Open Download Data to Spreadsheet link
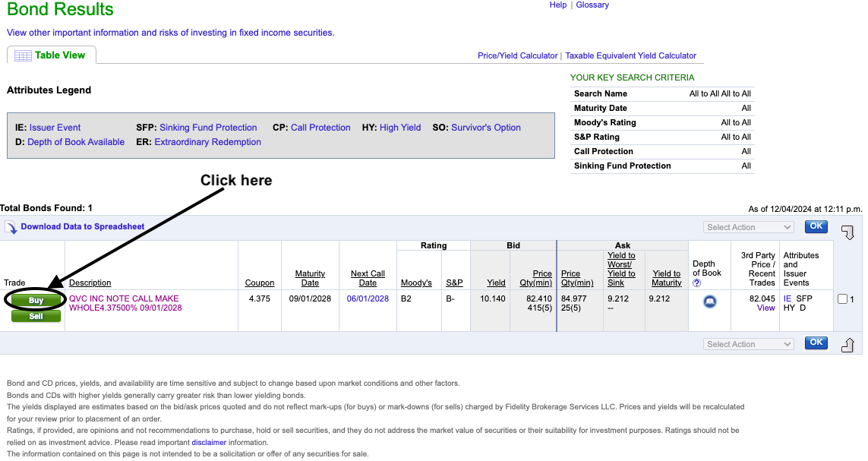868x461 pixels. 83,226
